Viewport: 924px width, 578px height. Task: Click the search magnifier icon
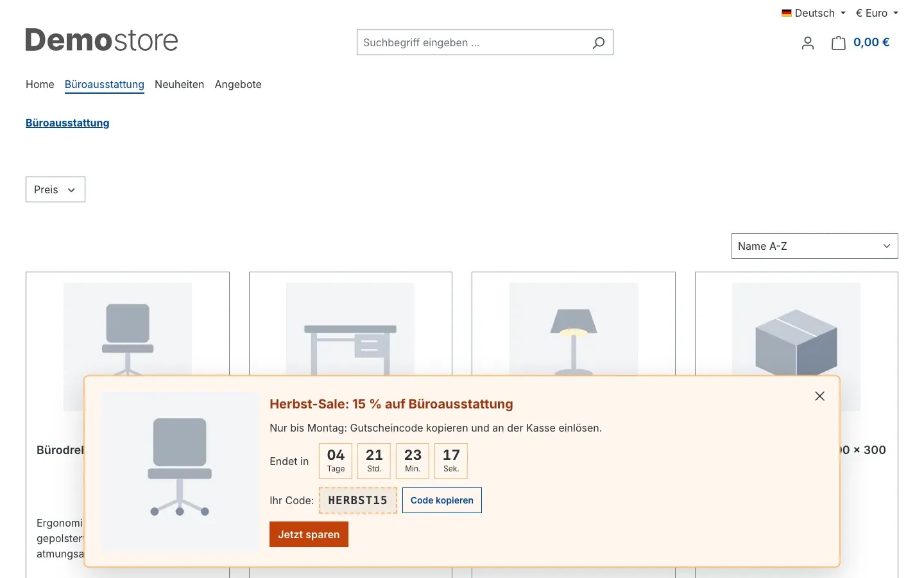pos(598,42)
